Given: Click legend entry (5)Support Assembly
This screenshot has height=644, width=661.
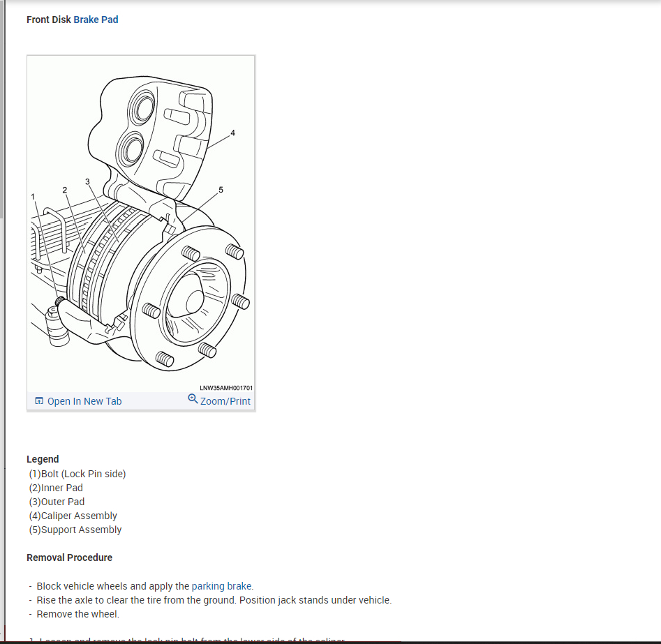Looking at the screenshot, I should point(75,530).
